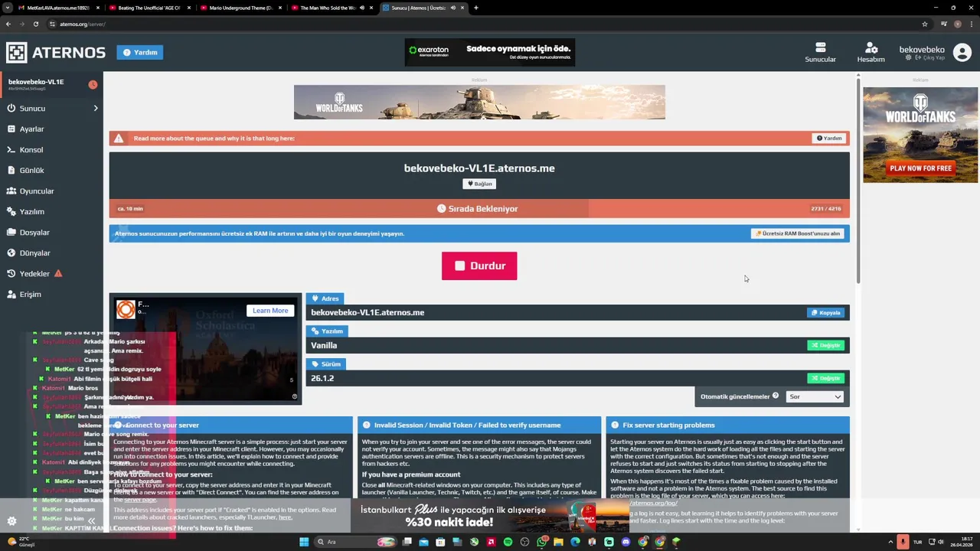Screen dimensions: 980x551
Task: Click Değiştir next to Vanilla software
Action: [826, 345]
